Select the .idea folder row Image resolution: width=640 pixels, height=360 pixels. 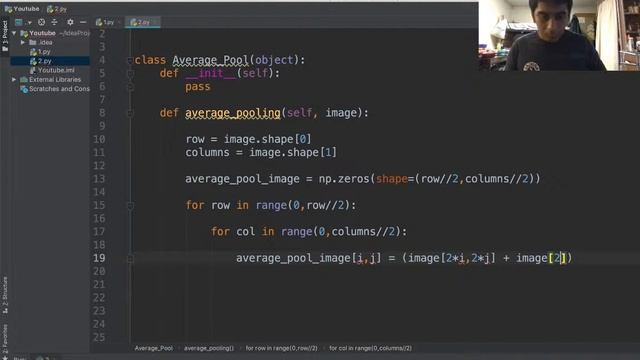point(41,42)
